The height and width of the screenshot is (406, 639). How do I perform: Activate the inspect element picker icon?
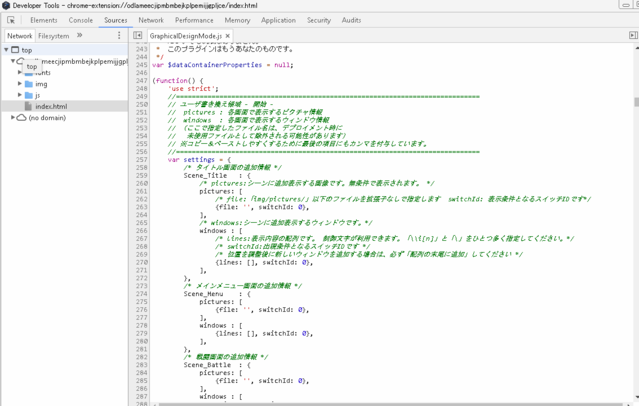pyautogui.click(x=11, y=20)
